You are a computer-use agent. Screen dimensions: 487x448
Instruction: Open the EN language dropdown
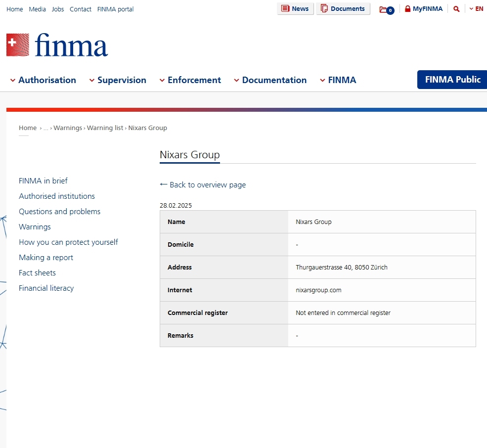click(x=476, y=9)
